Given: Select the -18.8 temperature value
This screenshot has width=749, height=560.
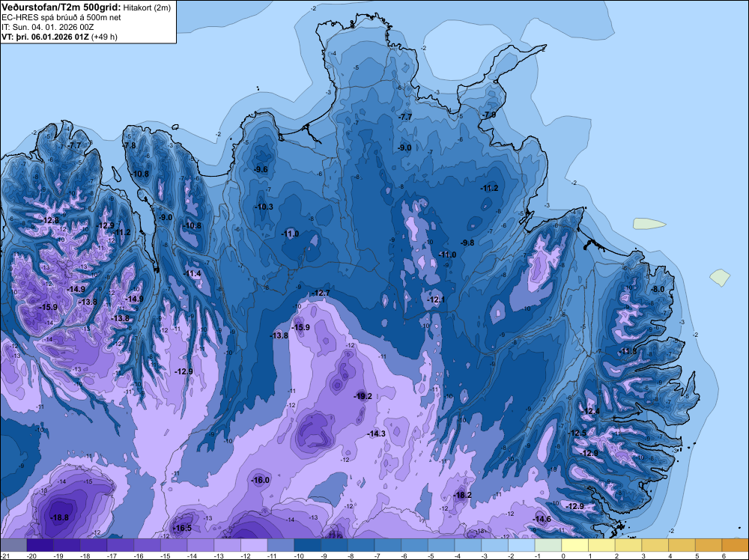Looking at the screenshot, I should 59,517.
